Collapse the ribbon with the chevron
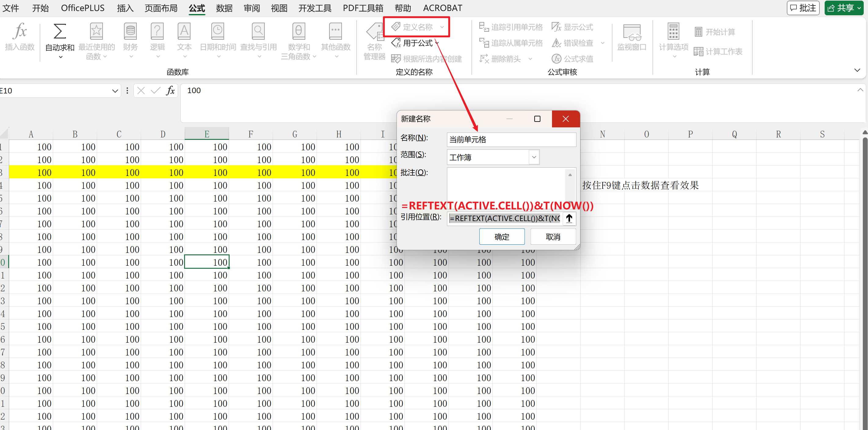 [x=857, y=70]
